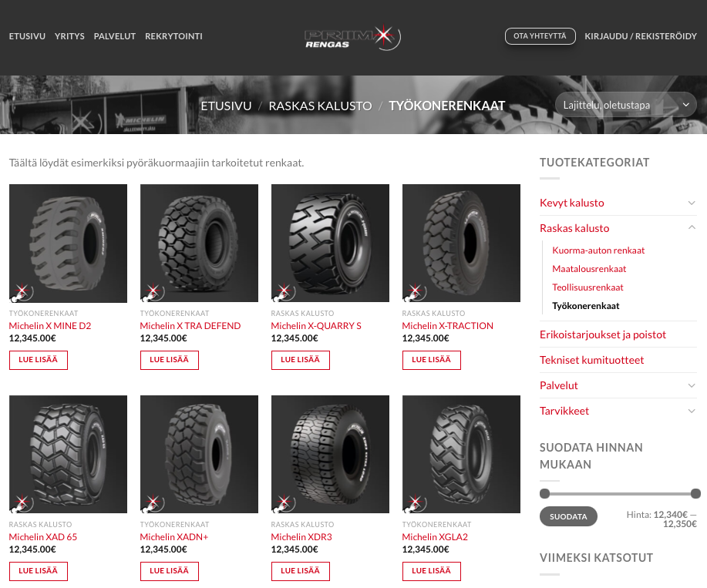Open the Kirjaudu / Rekisteröidy link
This screenshot has width=707, height=588.
(641, 36)
